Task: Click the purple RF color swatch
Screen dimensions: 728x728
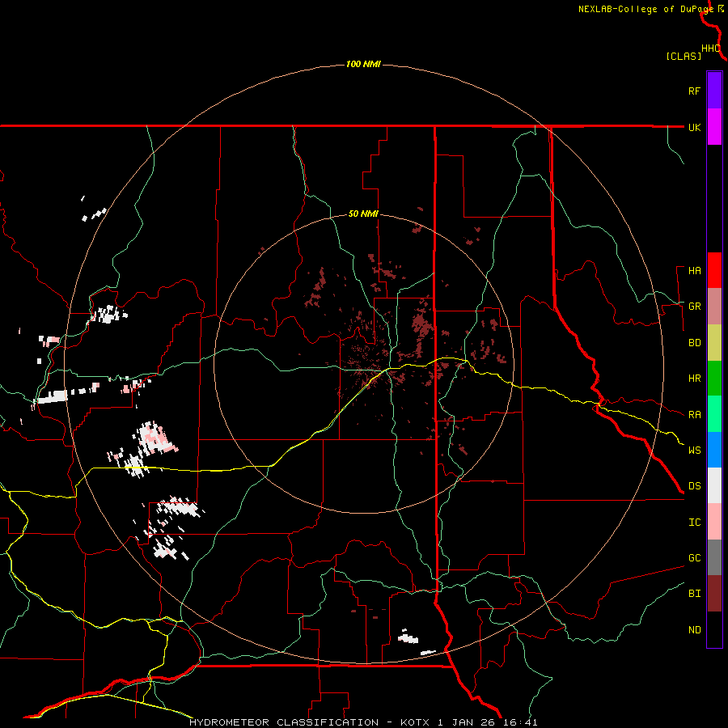Action: coord(714,90)
